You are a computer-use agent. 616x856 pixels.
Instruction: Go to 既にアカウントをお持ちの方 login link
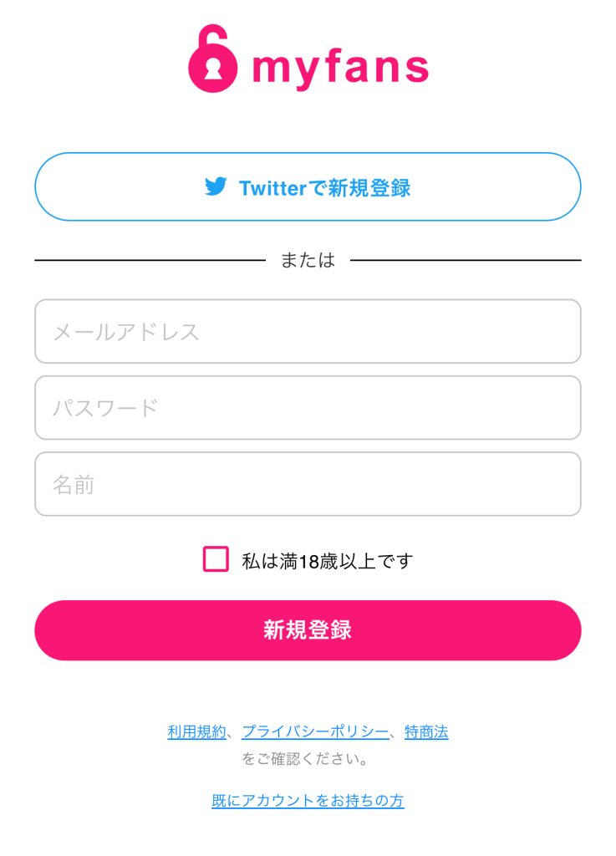[x=308, y=801]
